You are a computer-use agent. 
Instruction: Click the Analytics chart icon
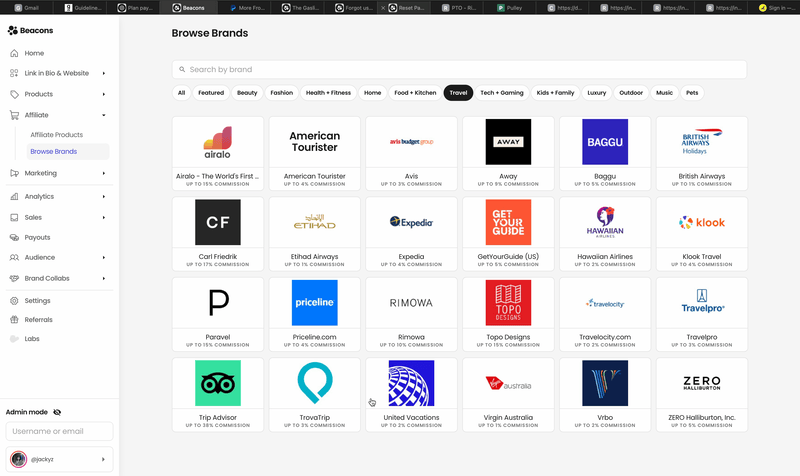pos(14,196)
